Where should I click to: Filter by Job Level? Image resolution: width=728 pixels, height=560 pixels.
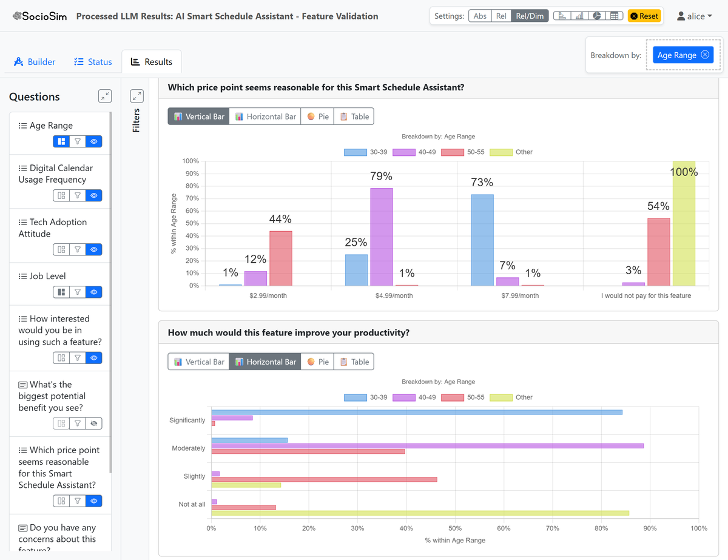click(x=78, y=292)
